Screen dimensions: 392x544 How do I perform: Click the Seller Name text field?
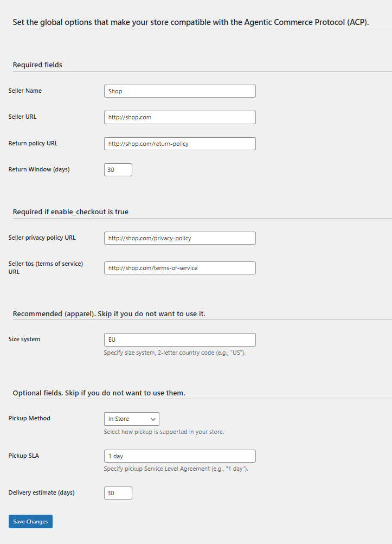point(179,91)
